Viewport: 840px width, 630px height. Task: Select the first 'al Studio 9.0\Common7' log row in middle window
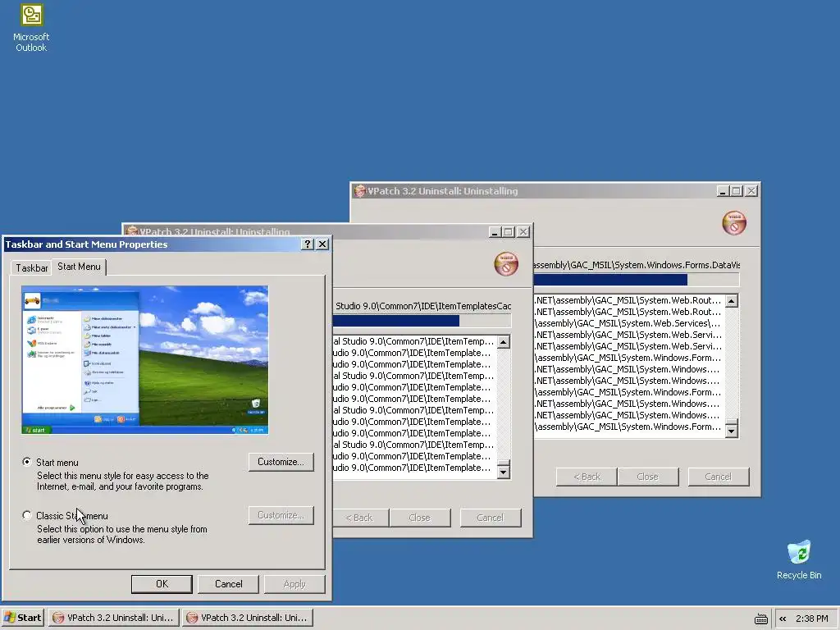[414, 341]
